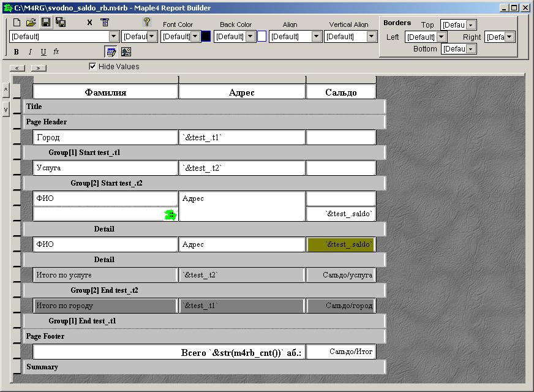The height and width of the screenshot is (392, 534).
Task: Click the right arrow navigation button
Action: point(39,68)
